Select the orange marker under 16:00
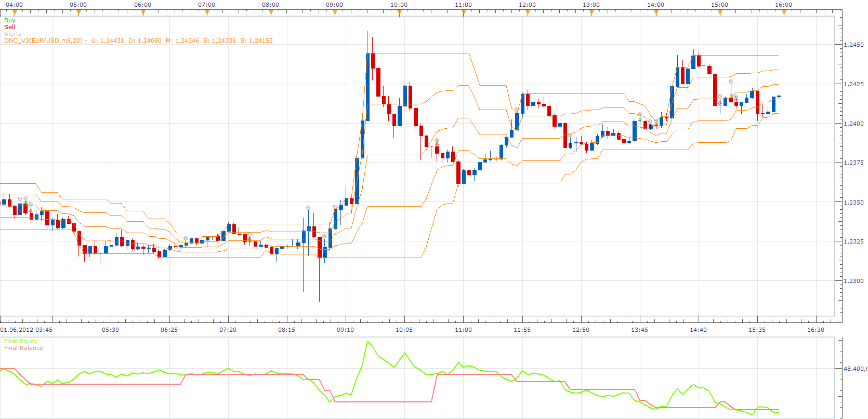 point(784,12)
